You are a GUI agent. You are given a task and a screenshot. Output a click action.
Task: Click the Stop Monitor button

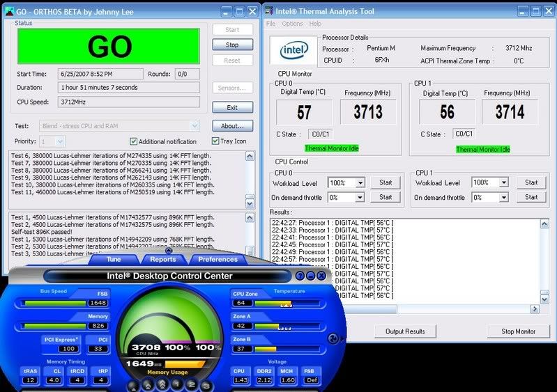[x=518, y=331]
